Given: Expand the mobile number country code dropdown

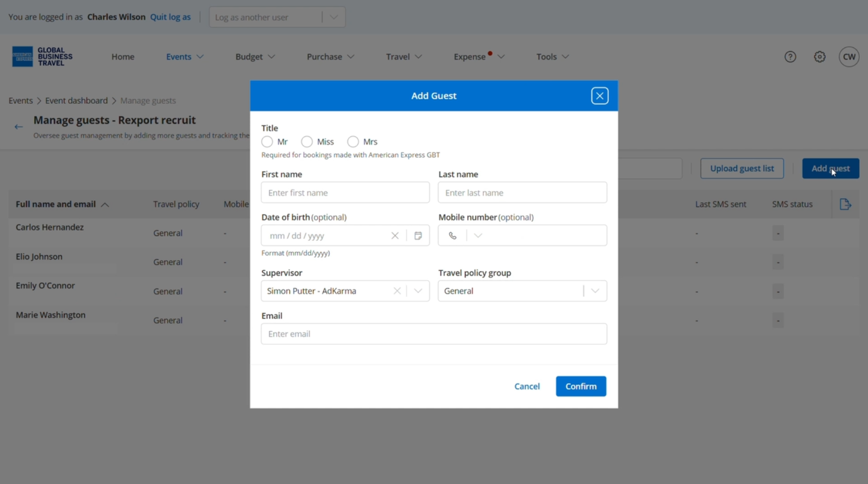Looking at the screenshot, I should [x=477, y=236].
